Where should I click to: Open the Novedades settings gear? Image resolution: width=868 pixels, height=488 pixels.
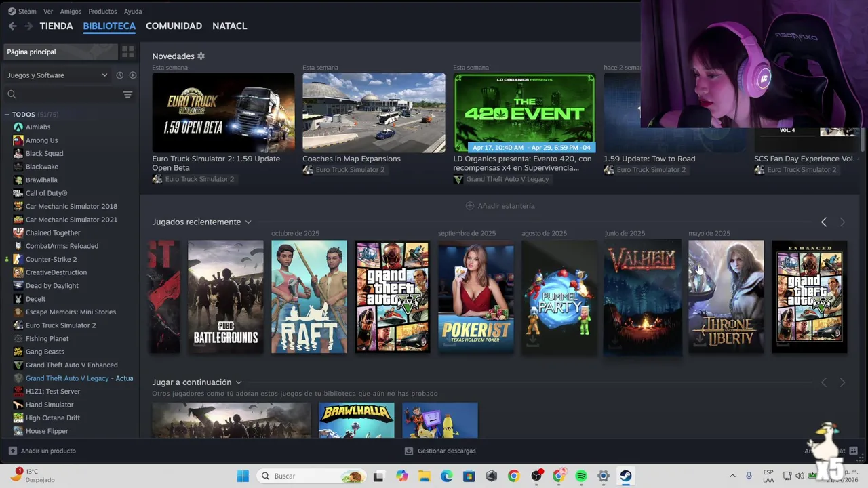201,56
